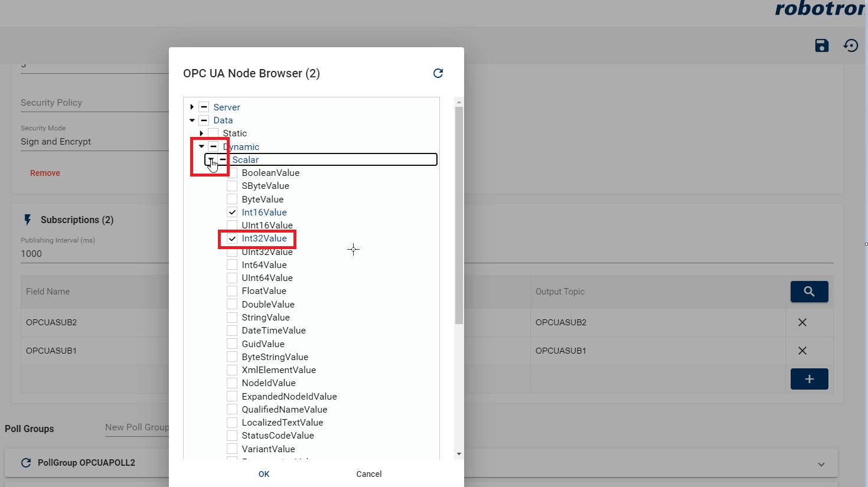Click the OPCUASUB2 output topic cell
Viewport: 868px width, 487px height.
pos(658,322)
